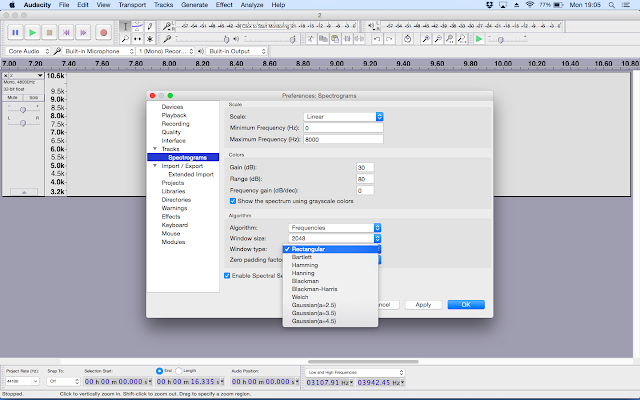Click the Maximum Frequency field showing 8000
This screenshot has width=640, height=400.
(x=343, y=139)
